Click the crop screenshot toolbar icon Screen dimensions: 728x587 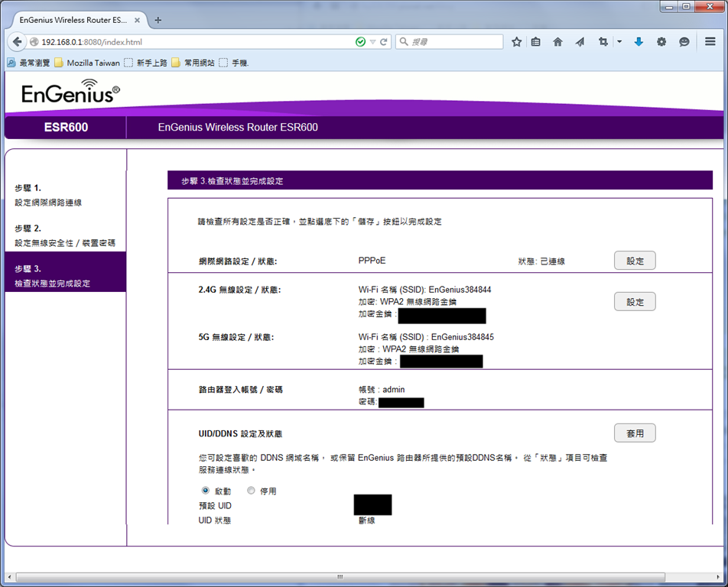[603, 42]
